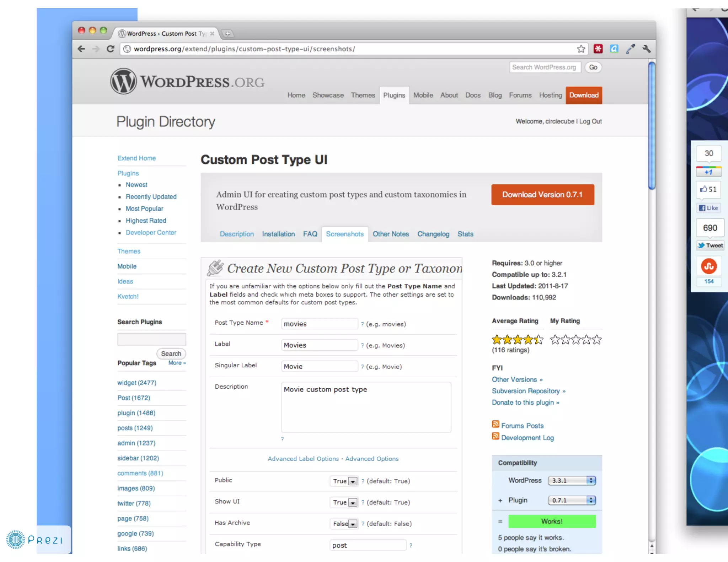Click the widget (2477) tag
Image resolution: width=728 pixels, height=562 pixels.
point(137,383)
